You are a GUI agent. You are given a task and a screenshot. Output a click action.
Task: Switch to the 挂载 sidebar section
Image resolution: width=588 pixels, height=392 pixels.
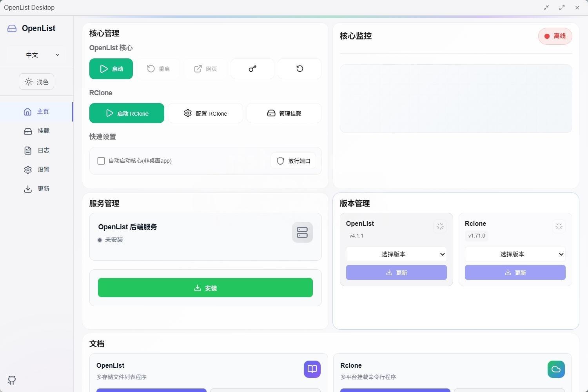43,131
